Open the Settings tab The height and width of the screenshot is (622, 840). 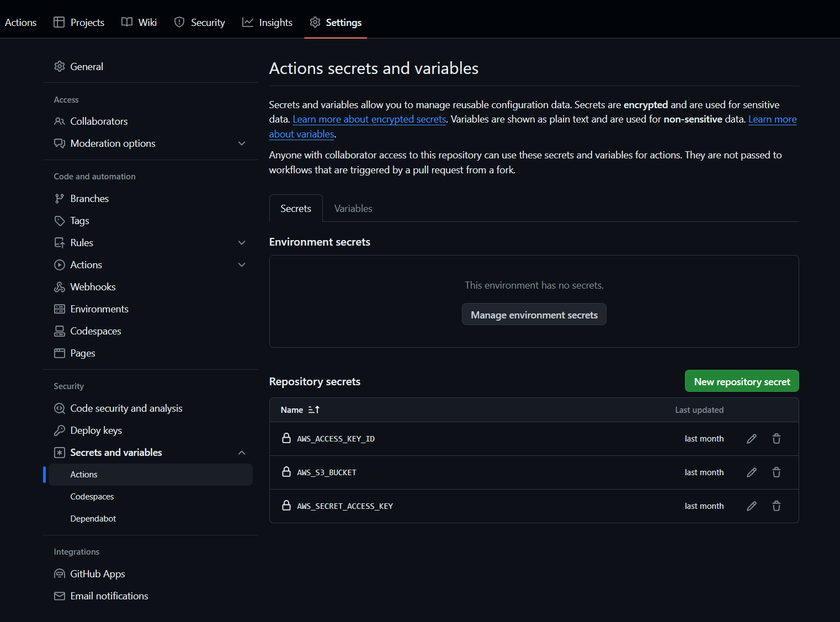(x=336, y=22)
